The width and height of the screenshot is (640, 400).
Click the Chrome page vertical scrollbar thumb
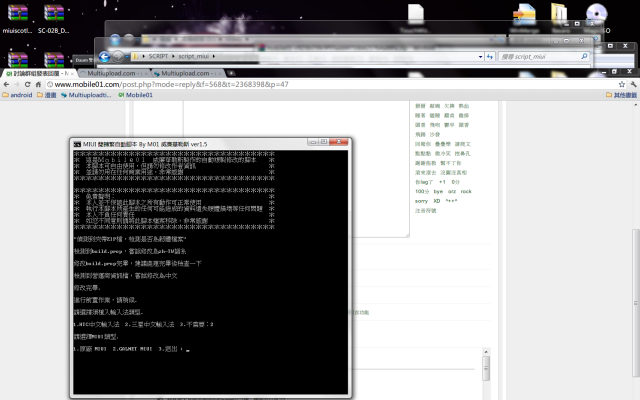[x=636, y=303]
